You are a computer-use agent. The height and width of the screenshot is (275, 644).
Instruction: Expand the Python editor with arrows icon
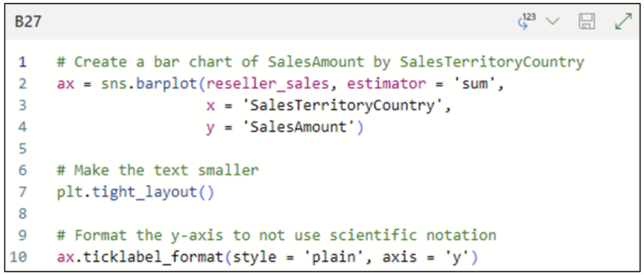pos(623,21)
